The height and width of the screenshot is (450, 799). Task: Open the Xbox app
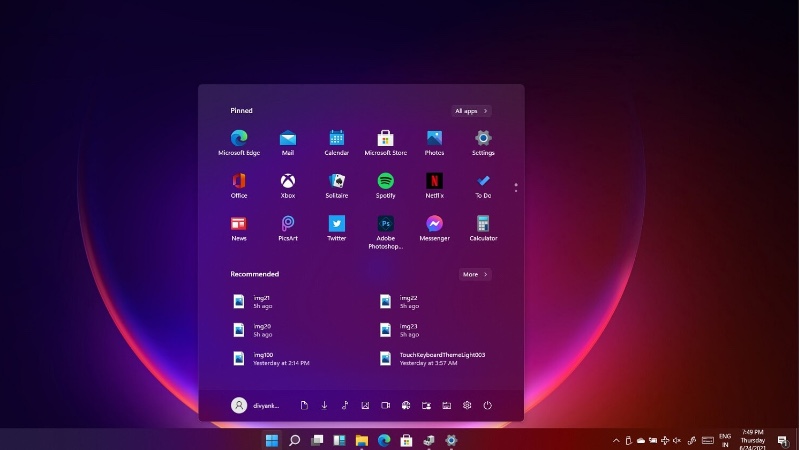pyautogui.click(x=288, y=182)
